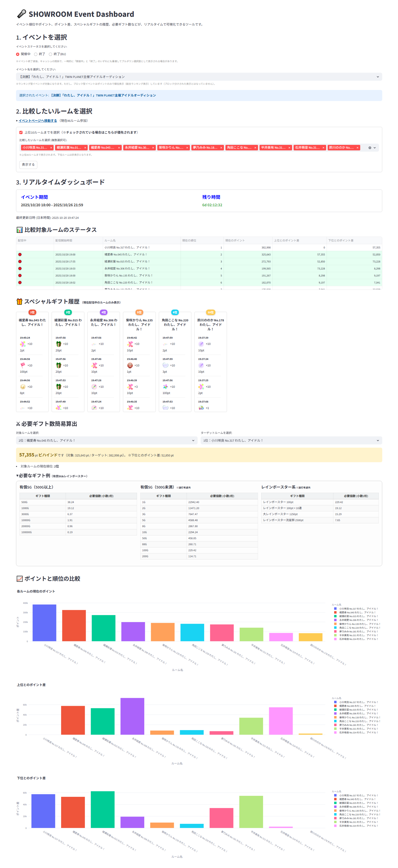Remove the 鈴川ののか tag from selection
Image resolution: width=398 pixels, height=868 pixels.
click(x=357, y=148)
